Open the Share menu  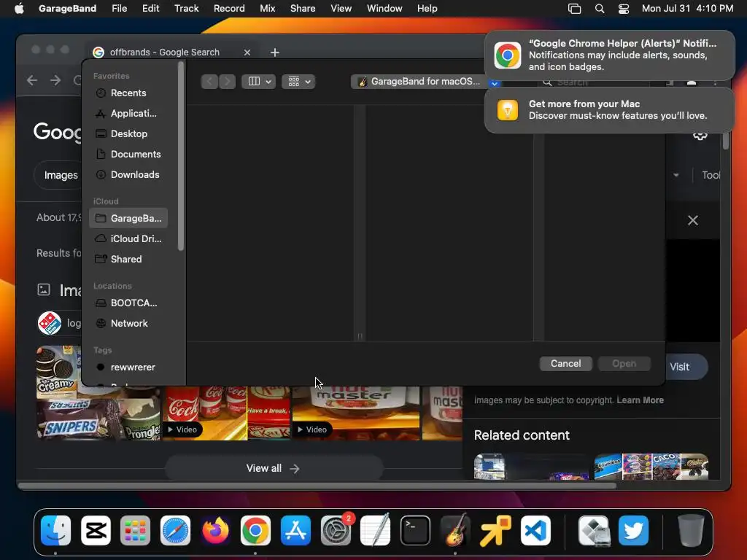click(x=303, y=8)
